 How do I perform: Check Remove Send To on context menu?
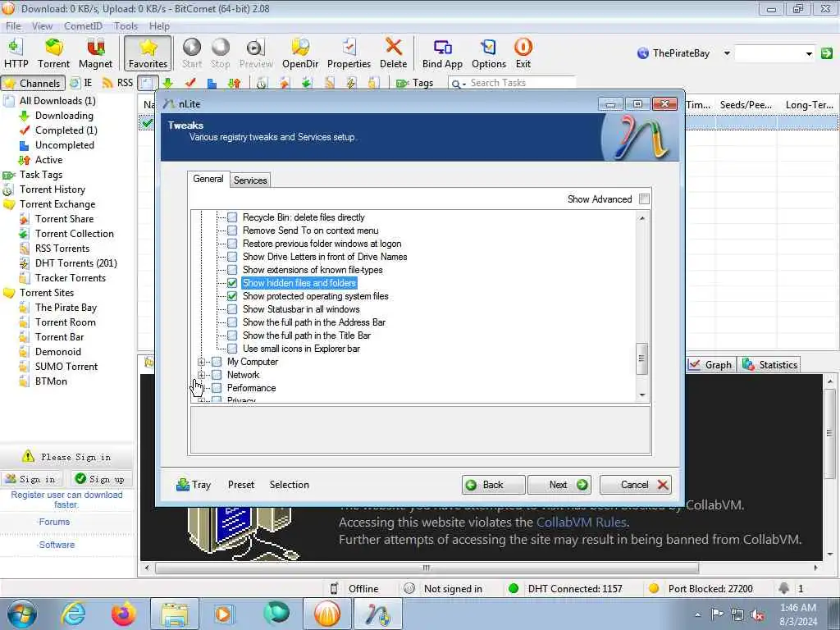point(232,231)
